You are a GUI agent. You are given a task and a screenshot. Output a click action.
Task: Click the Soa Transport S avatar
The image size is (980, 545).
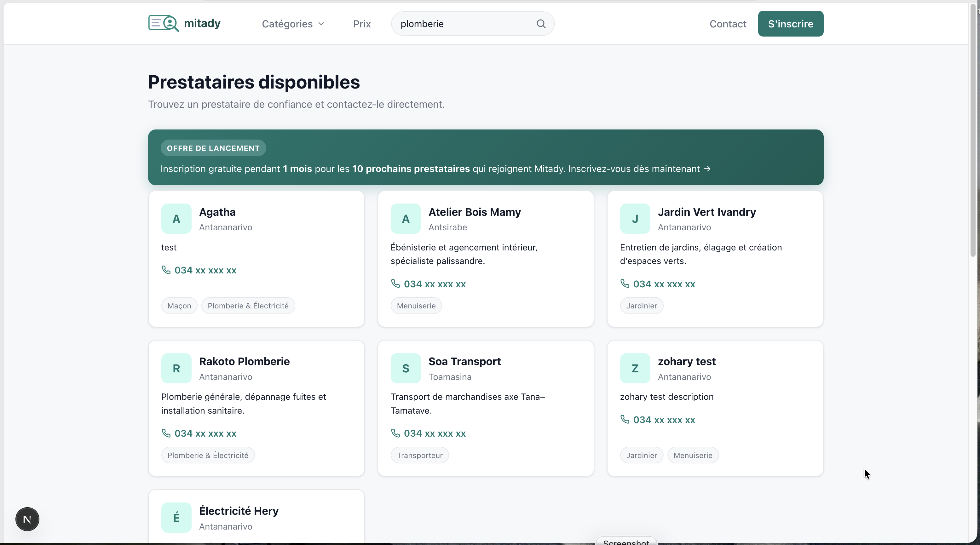[x=406, y=368]
